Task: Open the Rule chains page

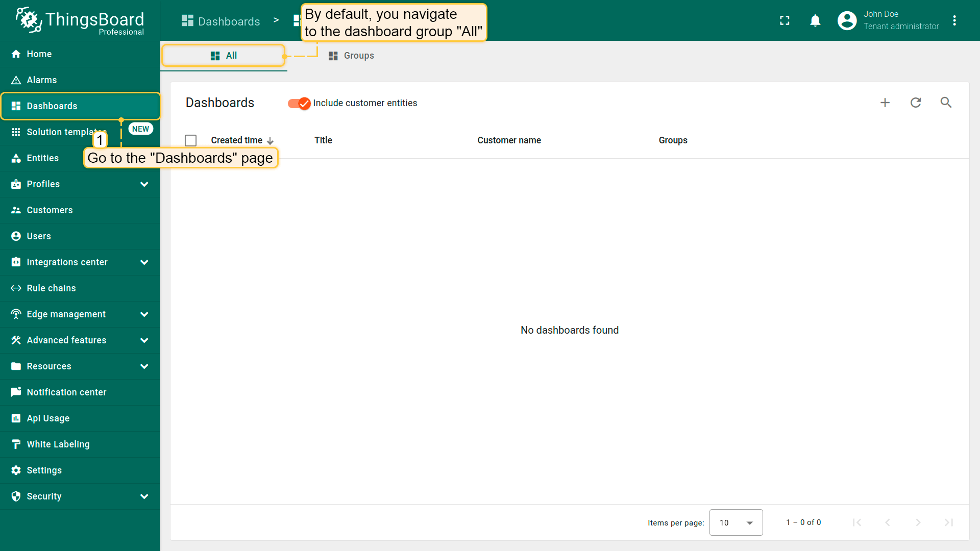Action: point(51,288)
